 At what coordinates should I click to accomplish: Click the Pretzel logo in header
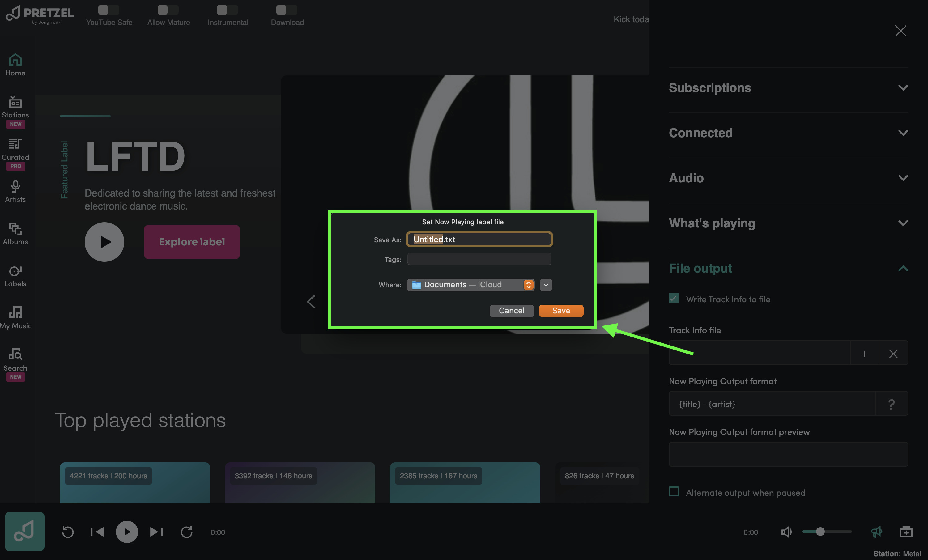click(x=40, y=15)
